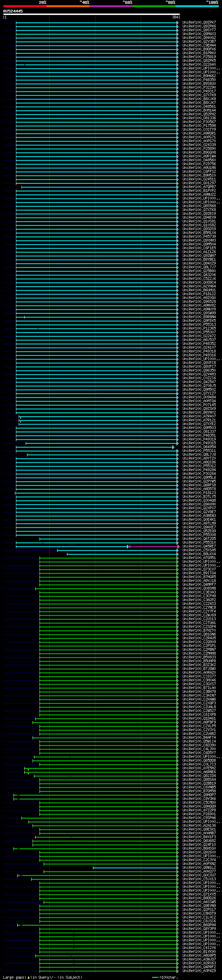Click the white query sequence bar
222x980 pixels.
click(92, 14)
